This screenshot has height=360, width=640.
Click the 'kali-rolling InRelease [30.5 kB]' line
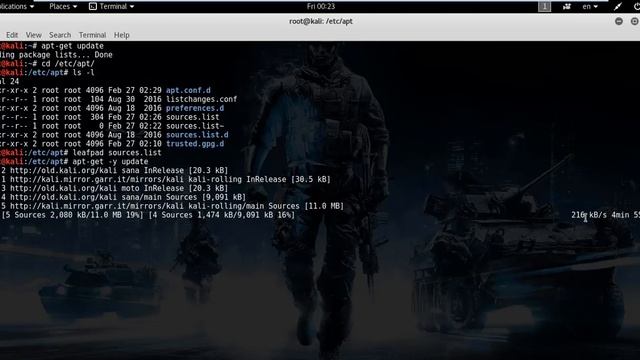coord(166,180)
